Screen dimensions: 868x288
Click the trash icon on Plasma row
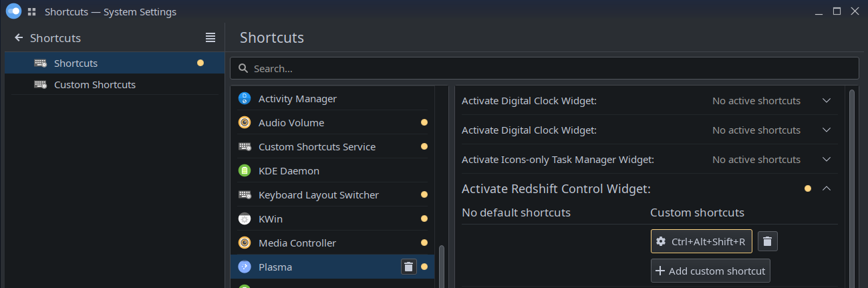[x=408, y=267]
